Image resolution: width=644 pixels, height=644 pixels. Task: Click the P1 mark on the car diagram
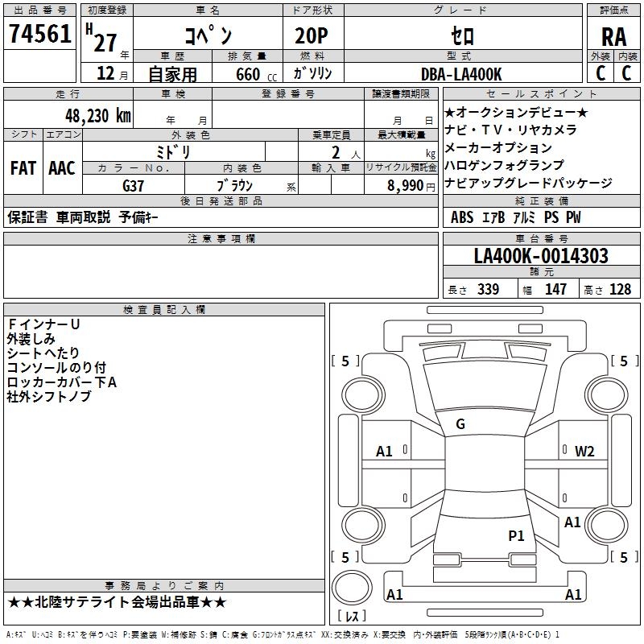point(516,535)
